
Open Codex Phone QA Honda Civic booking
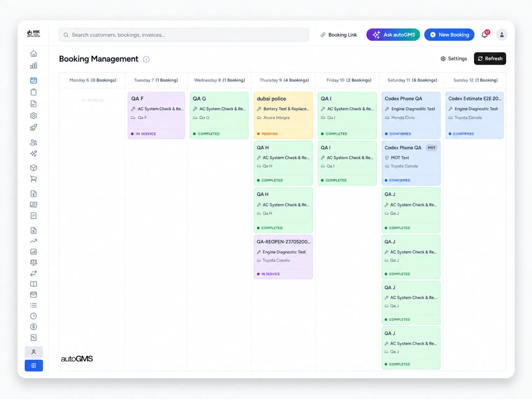(411, 115)
